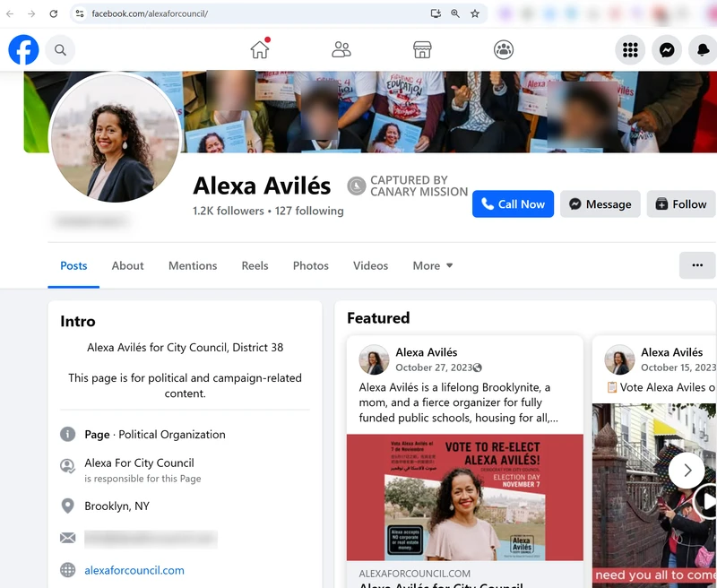Open the nine-dot Menu grid icon

tap(630, 50)
